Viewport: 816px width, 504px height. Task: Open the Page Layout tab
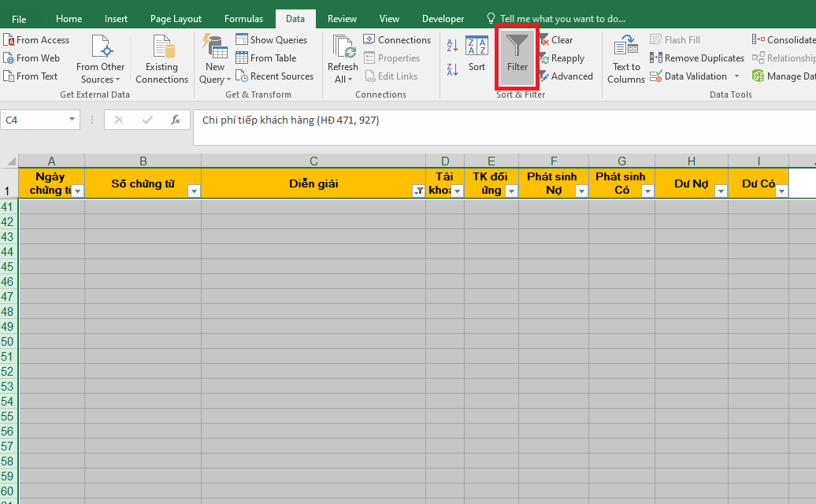[x=176, y=19]
